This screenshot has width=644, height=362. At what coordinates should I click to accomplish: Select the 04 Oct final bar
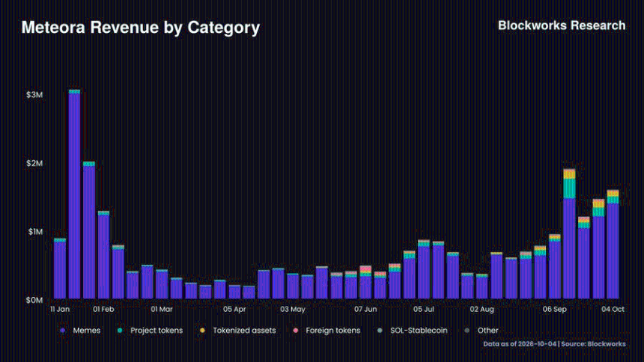point(613,245)
